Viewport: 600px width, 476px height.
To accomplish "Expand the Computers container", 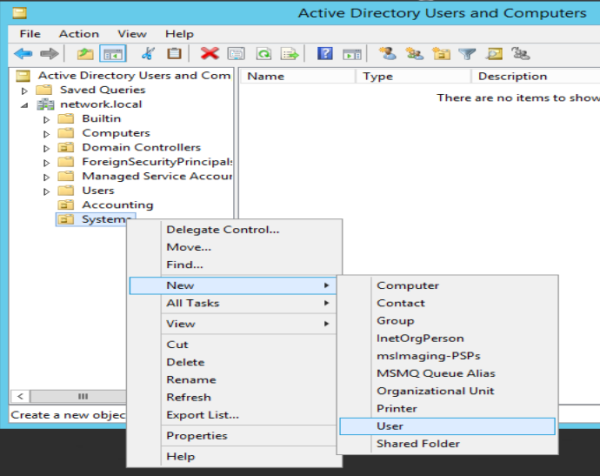I will tap(46, 134).
